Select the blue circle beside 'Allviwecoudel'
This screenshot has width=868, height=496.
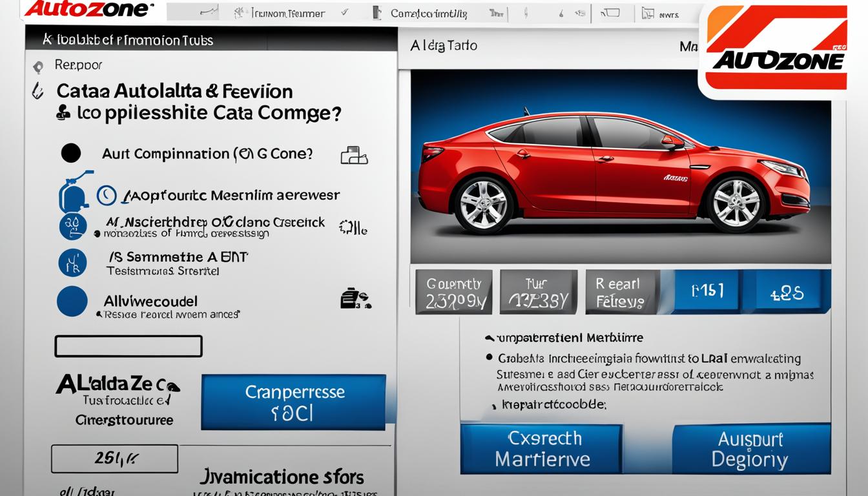(72, 301)
